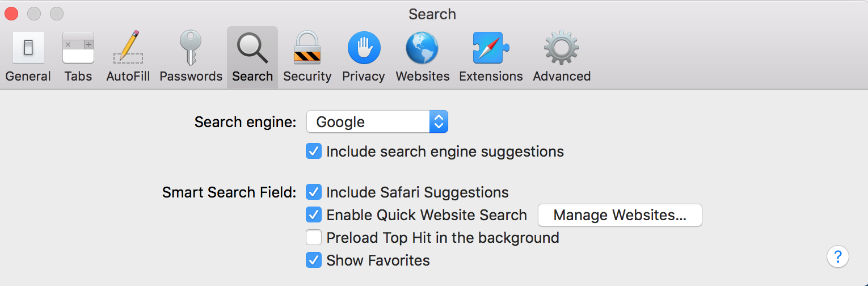Image resolution: width=868 pixels, height=286 pixels.
Task: Open Privacy pane via hand icon
Action: point(364,48)
